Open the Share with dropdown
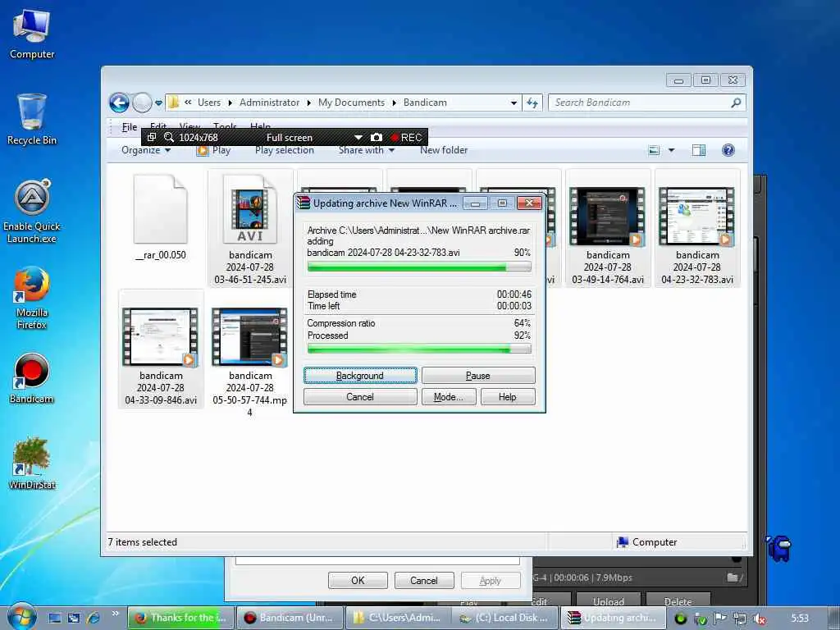 coord(367,151)
